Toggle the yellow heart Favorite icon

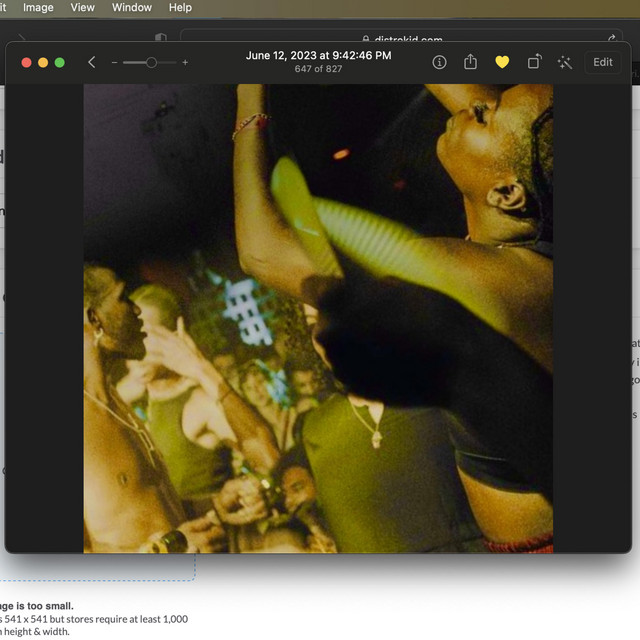[x=502, y=62]
